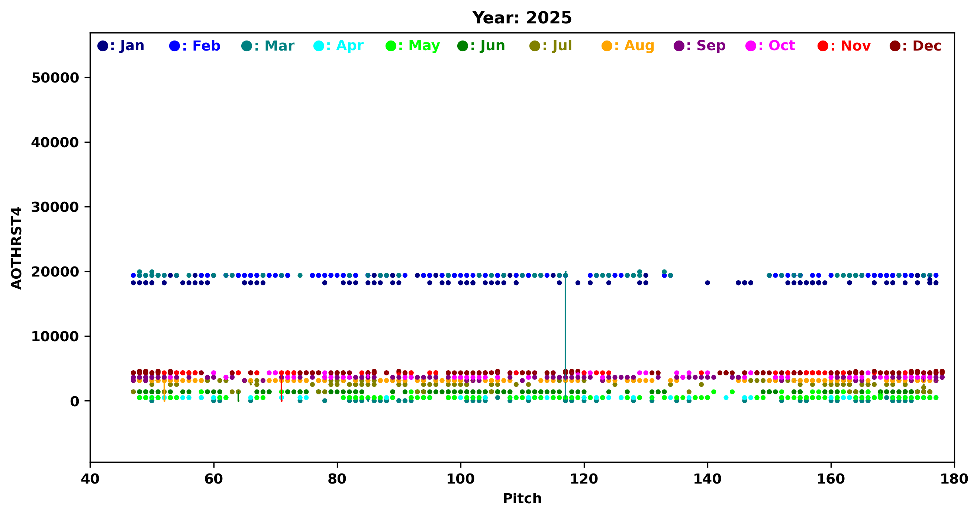Click the Jan legend color dot
The width and height of the screenshot is (980, 517).
[102, 46]
